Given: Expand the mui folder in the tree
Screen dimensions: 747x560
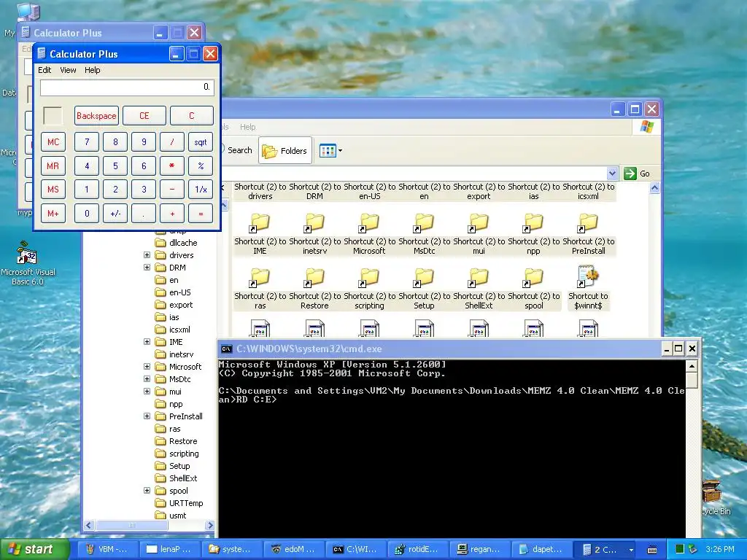Looking at the screenshot, I should click(x=147, y=392).
